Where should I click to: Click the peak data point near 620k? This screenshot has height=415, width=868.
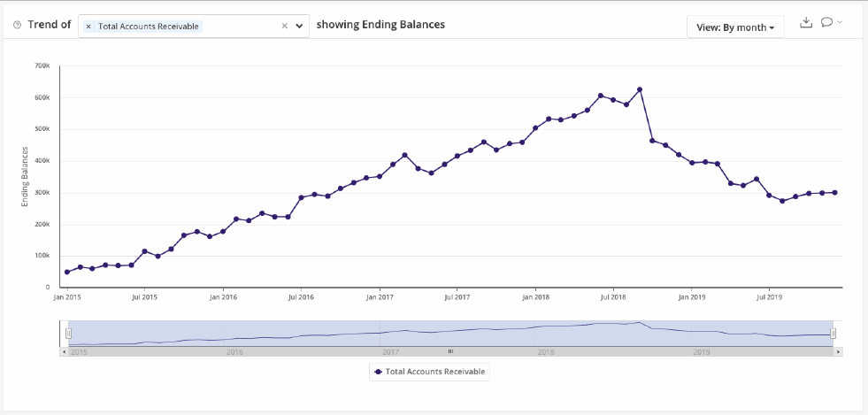click(x=640, y=89)
